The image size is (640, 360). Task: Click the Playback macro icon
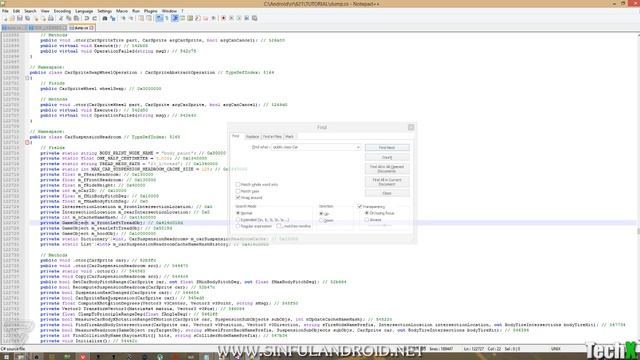[x=239, y=18]
